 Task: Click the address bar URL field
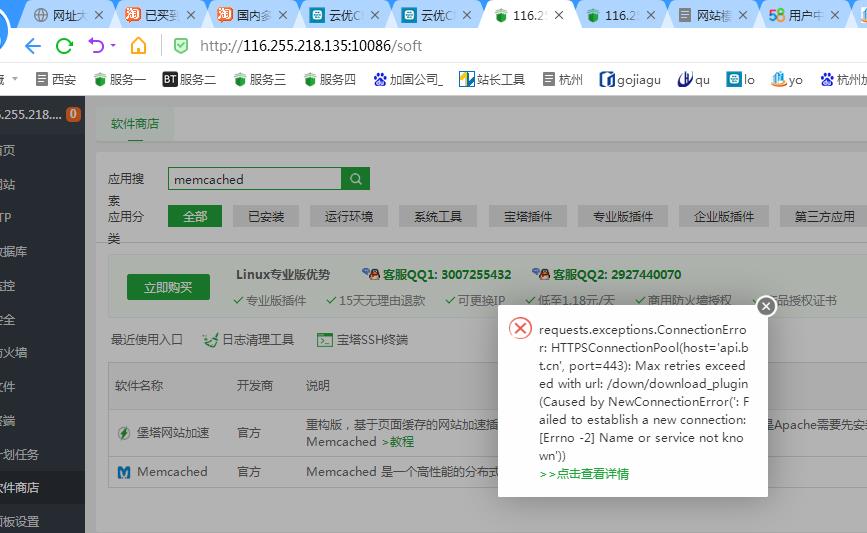tap(311, 46)
